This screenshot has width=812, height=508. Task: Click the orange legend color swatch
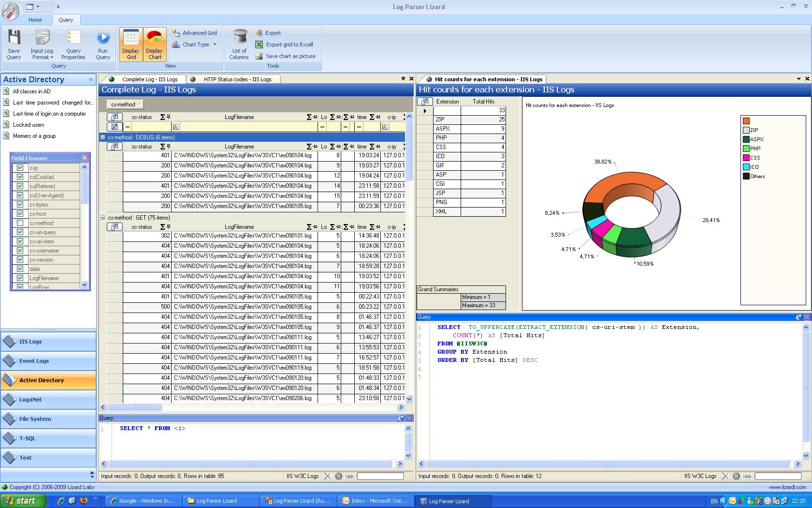pos(746,121)
